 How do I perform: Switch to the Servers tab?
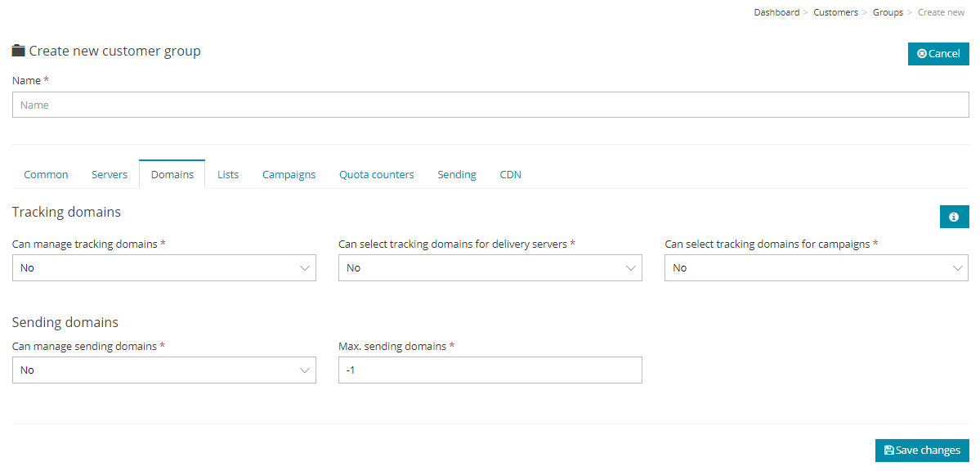[x=110, y=175]
